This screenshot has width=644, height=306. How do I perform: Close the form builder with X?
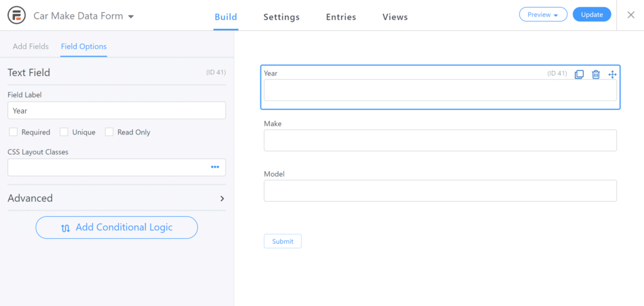coord(631,15)
